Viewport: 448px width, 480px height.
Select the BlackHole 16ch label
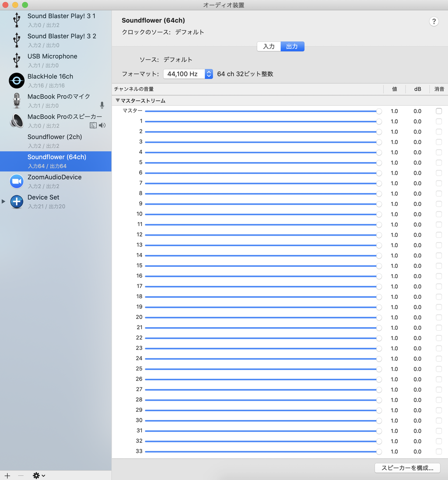click(x=50, y=77)
